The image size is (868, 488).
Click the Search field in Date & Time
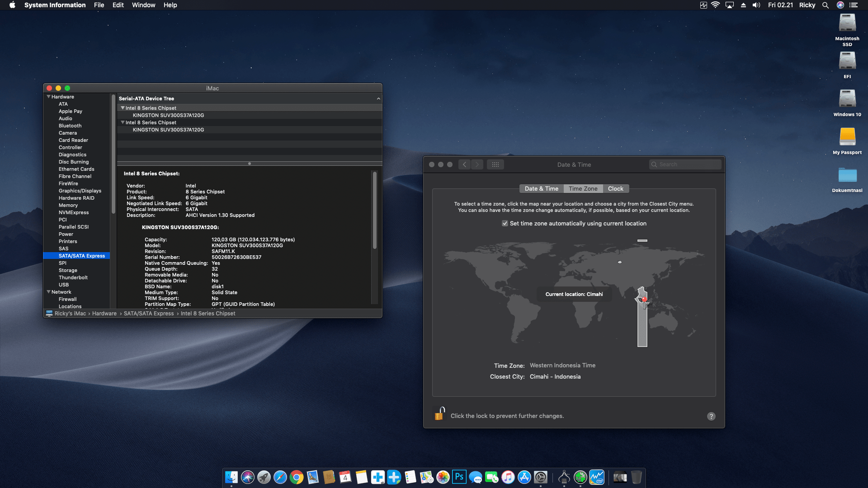[685, 164]
